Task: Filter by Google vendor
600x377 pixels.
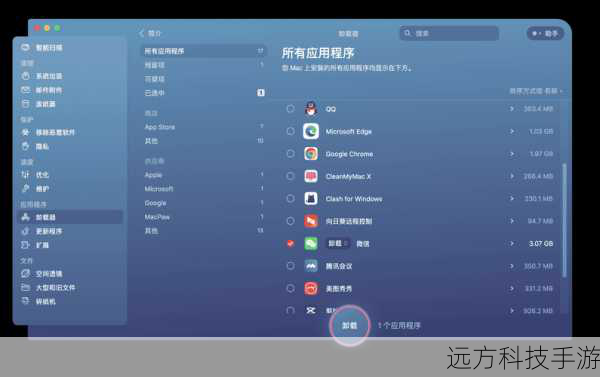Action: [x=204, y=203]
